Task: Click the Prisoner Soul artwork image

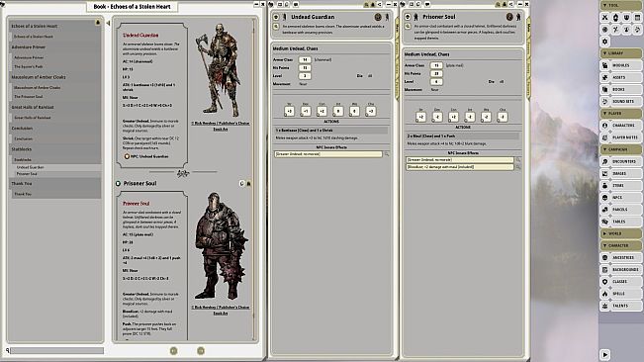Action: 221,245
